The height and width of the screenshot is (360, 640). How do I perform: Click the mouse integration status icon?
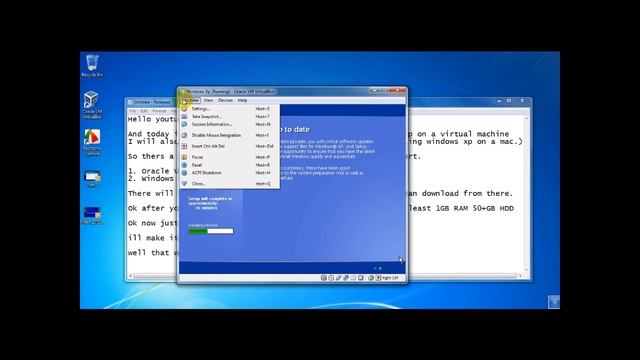pyautogui.click(x=371, y=278)
